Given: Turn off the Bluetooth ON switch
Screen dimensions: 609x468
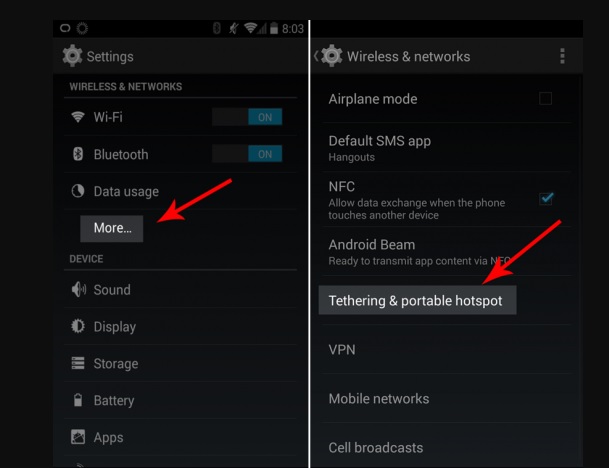Looking at the screenshot, I should [247, 154].
